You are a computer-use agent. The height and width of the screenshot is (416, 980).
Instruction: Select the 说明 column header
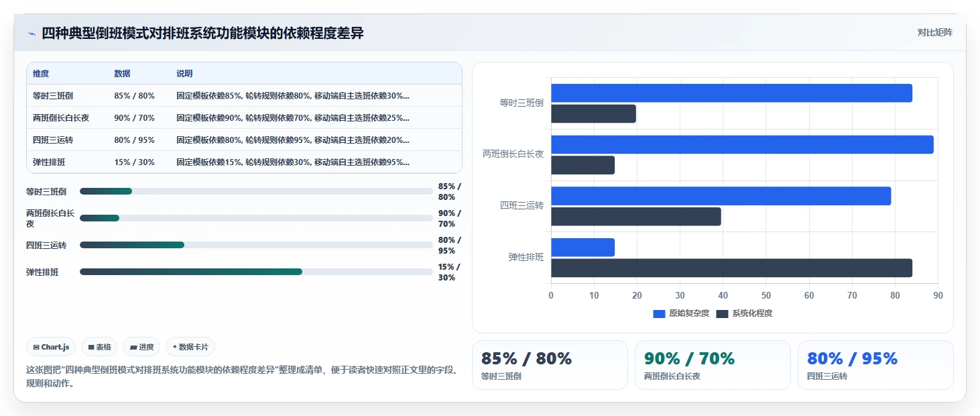[x=184, y=73]
